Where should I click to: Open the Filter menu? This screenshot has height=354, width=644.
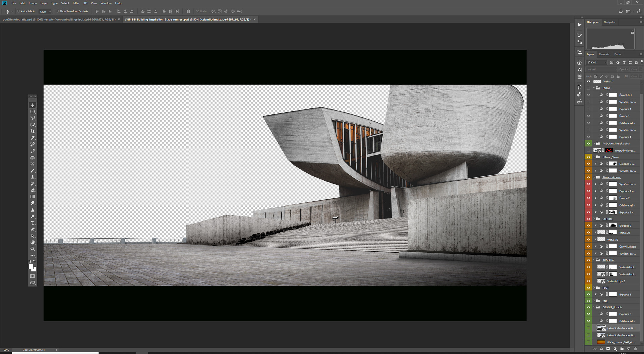[76, 3]
